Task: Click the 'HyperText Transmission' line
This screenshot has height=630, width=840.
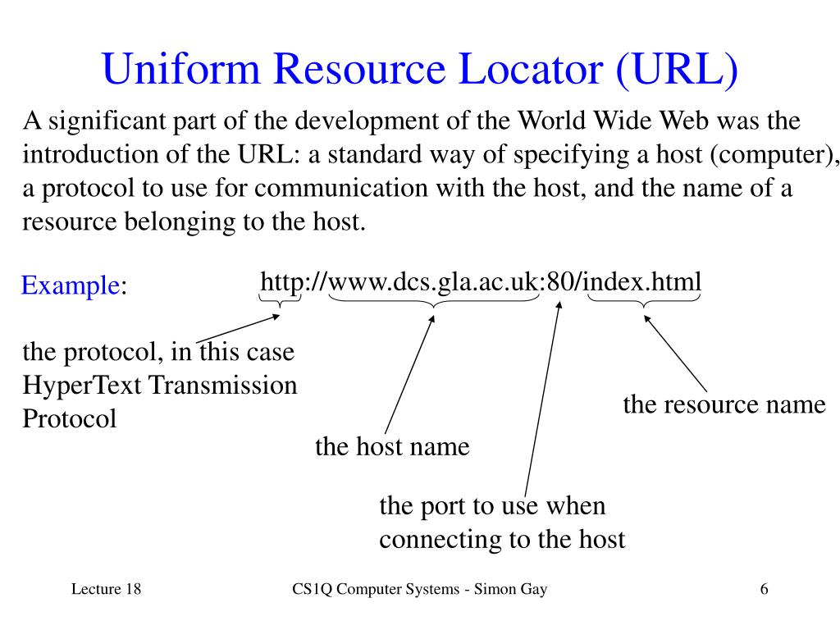Action: click(x=160, y=386)
